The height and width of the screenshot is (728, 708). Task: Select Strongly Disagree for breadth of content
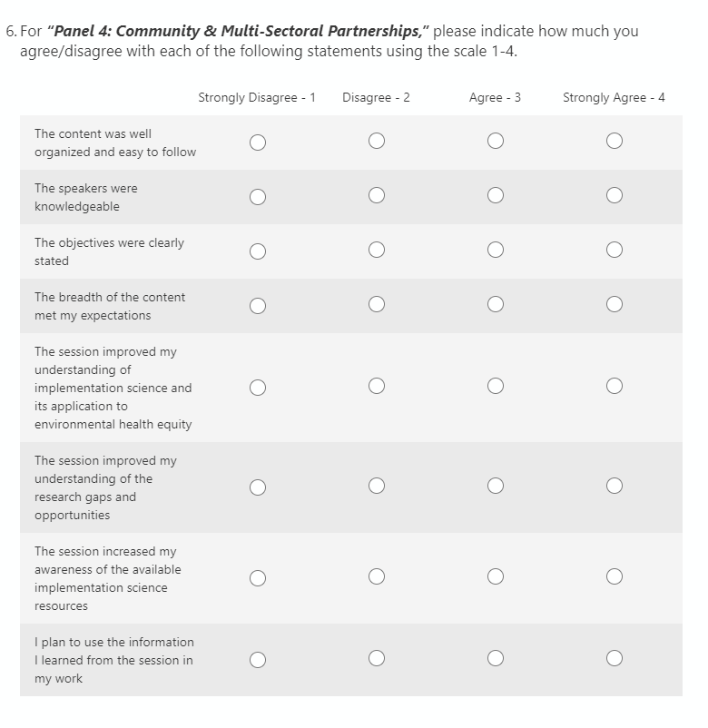click(258, 305)
